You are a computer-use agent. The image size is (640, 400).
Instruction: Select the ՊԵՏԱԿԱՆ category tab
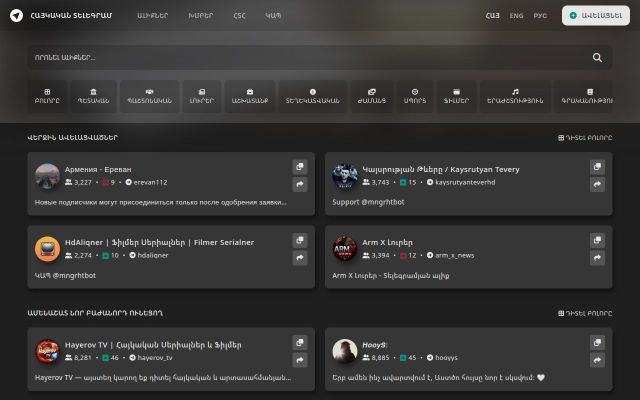pos(93,96)
